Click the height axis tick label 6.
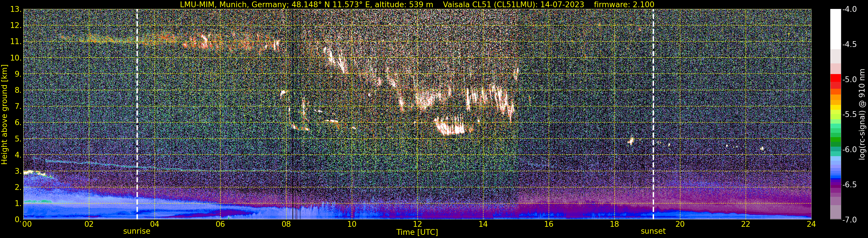 click(x=18, y=122)
